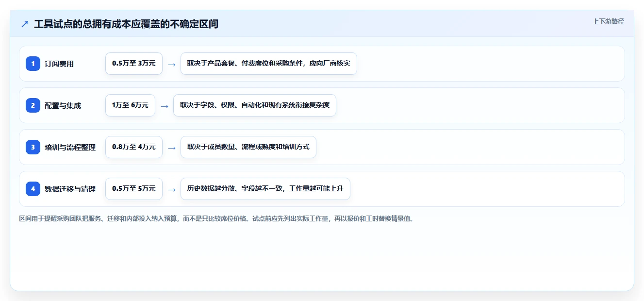Viewport: 644px width, 301px height.
Task: Click the arrow after 1万至 6万元
Action: (x=165, y=106)
